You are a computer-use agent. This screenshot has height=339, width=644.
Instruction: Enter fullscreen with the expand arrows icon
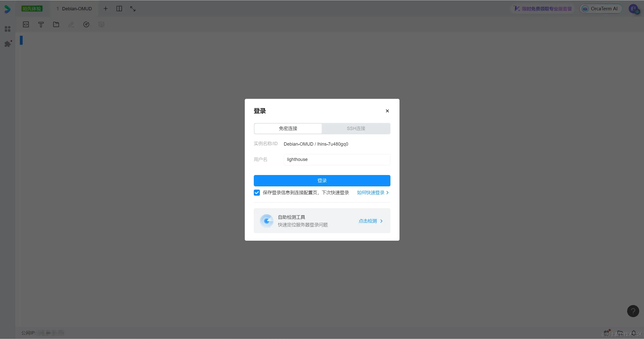tap(133, 9)
